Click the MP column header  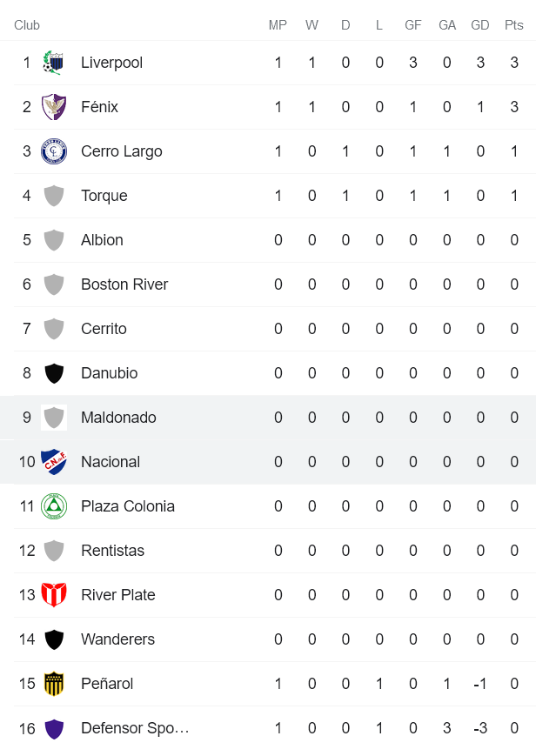[278, 25]
